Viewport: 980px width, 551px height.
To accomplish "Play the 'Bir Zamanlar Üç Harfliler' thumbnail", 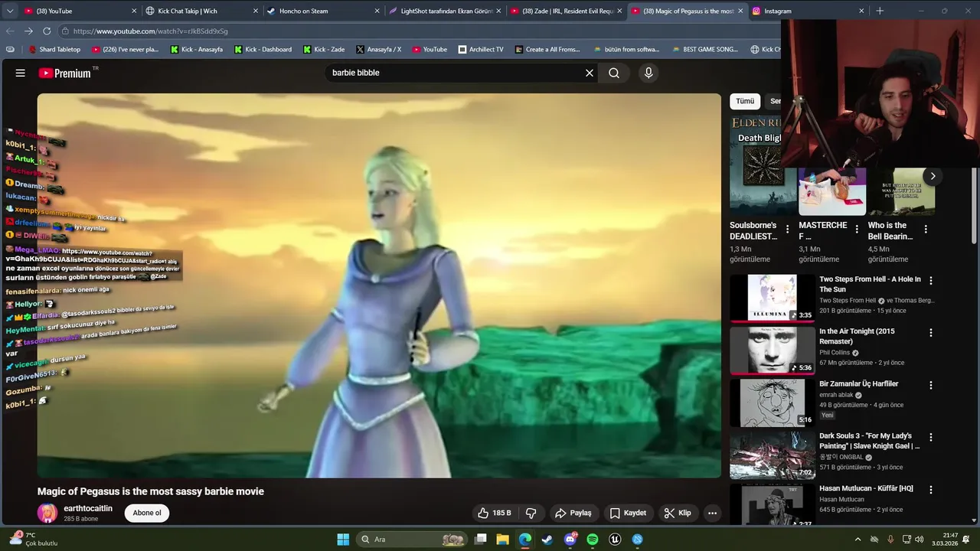I will pyautogui.click(x=772, y=403).
